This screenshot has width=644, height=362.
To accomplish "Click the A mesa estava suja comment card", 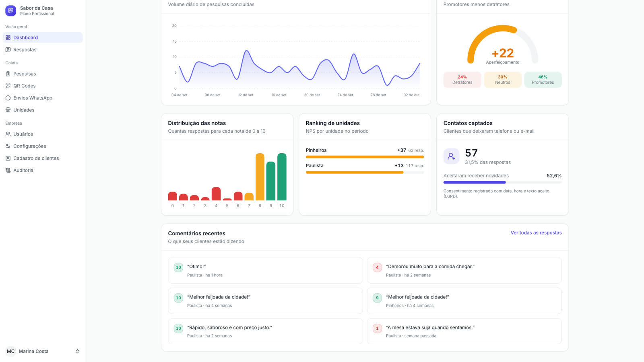I will [464, 331].
